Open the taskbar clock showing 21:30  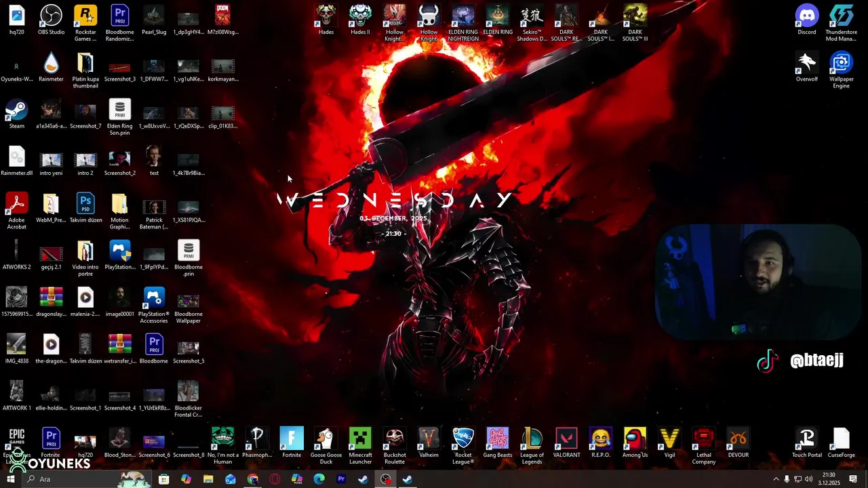[x=829, y=479]
